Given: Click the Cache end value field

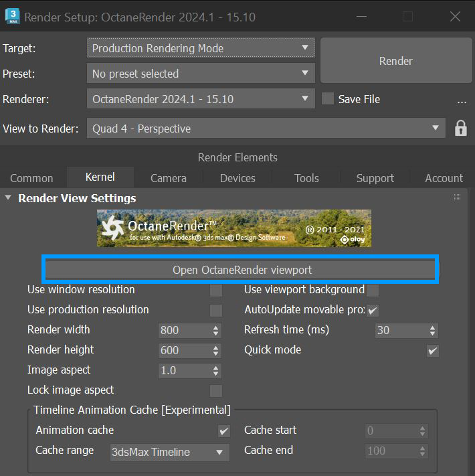Looking at the screenshot, I should click(392, 451).
